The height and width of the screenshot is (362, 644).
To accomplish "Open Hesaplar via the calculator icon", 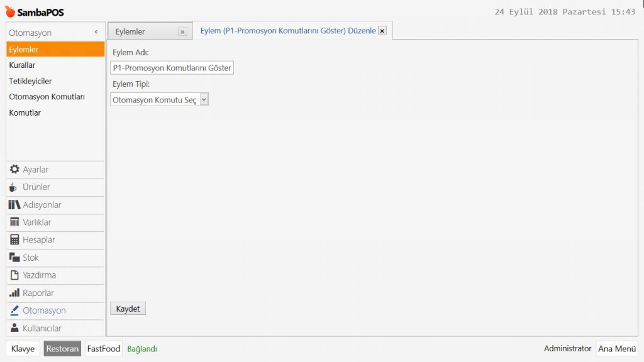I will point(14,239).
